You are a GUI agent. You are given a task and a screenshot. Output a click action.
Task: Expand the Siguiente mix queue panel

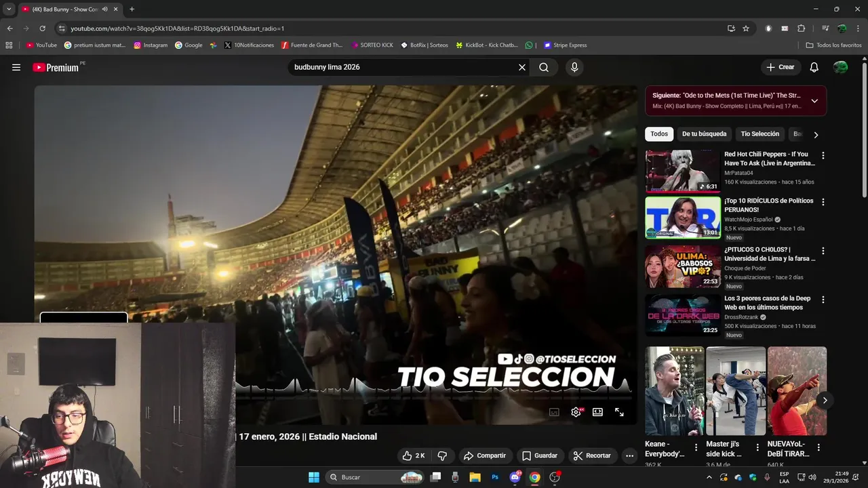point(814,101)
